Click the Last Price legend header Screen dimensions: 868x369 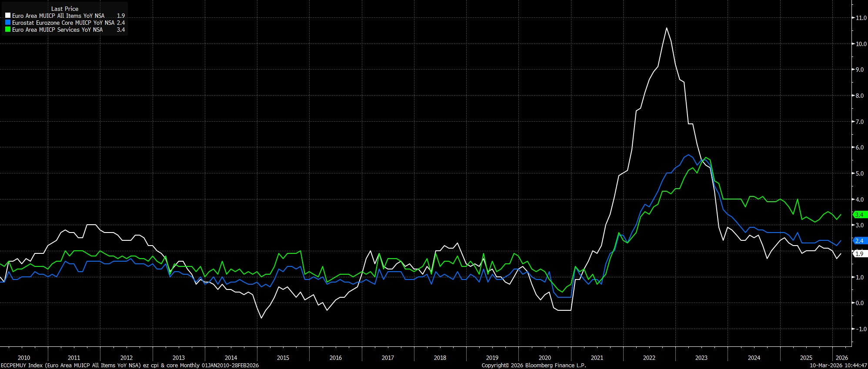(x=65, y=9)
